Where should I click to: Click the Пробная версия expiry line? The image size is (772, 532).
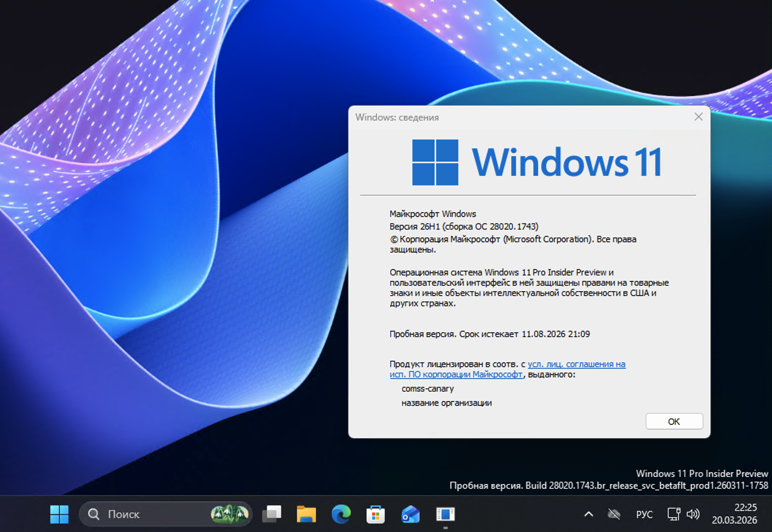tap(490, 334)
